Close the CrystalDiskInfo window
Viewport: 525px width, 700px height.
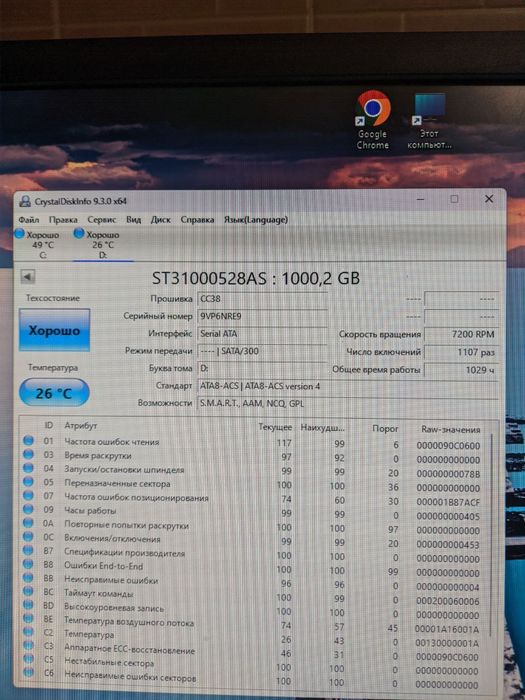(x=489, y=199)
